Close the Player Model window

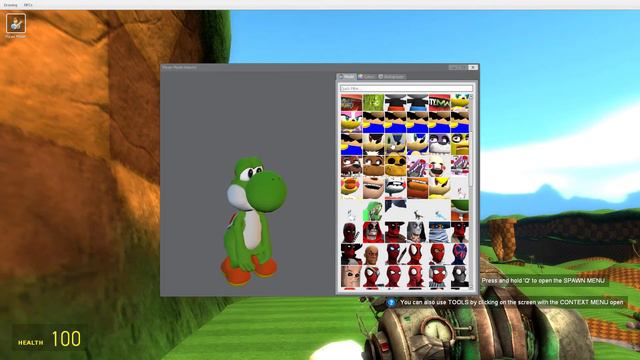click(473, 67)
